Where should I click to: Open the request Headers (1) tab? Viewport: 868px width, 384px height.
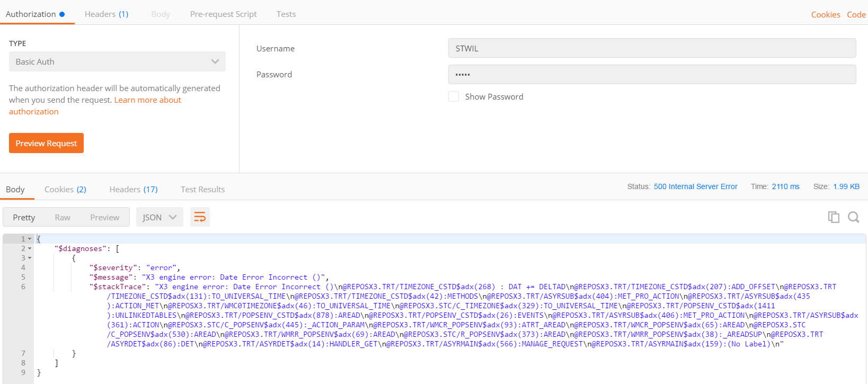[107, 14]
